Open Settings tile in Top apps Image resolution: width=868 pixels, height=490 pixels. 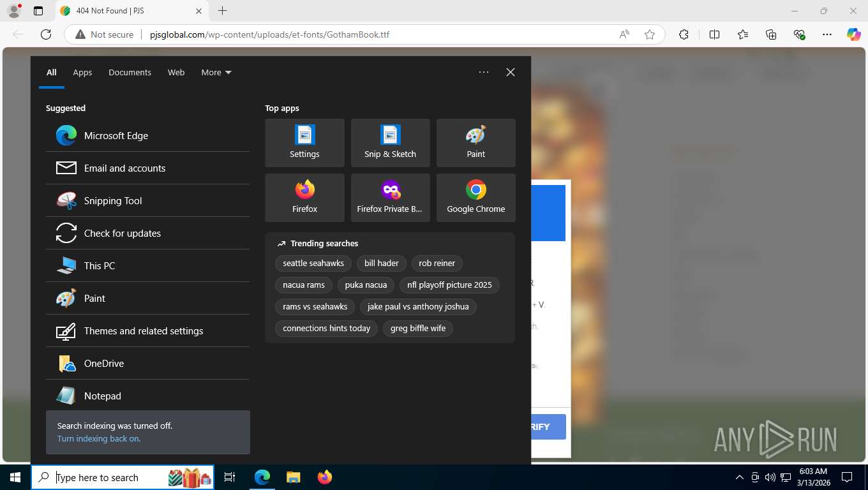point(304,143)
